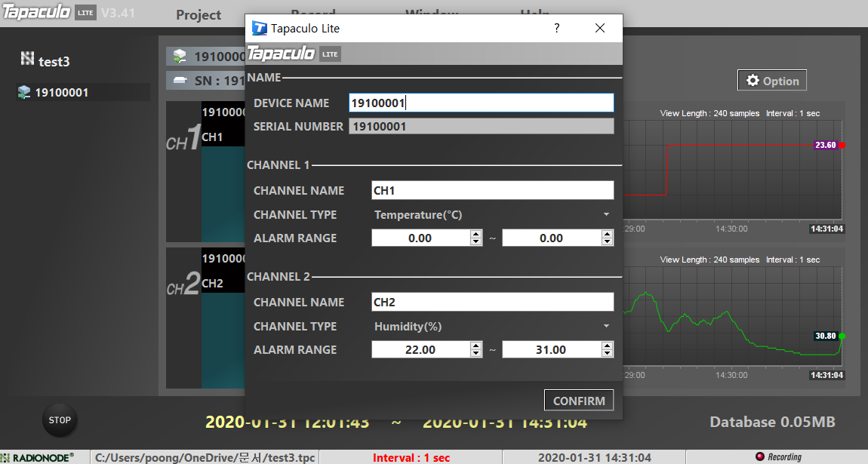The height and width of the screenshot is (464, 868).
Task: Click the SN serial number icon
Action: [x=180, y=80]
